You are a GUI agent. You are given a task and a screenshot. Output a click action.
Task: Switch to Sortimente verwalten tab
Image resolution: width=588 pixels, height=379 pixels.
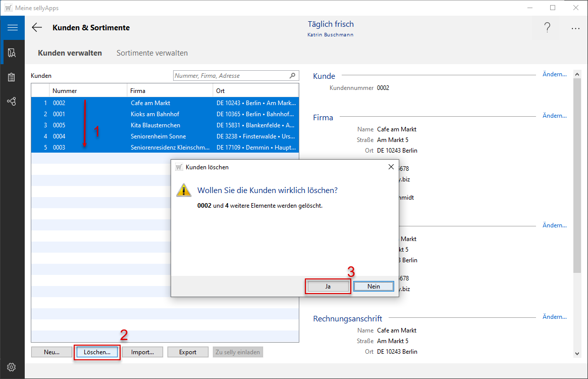(152, 53)
